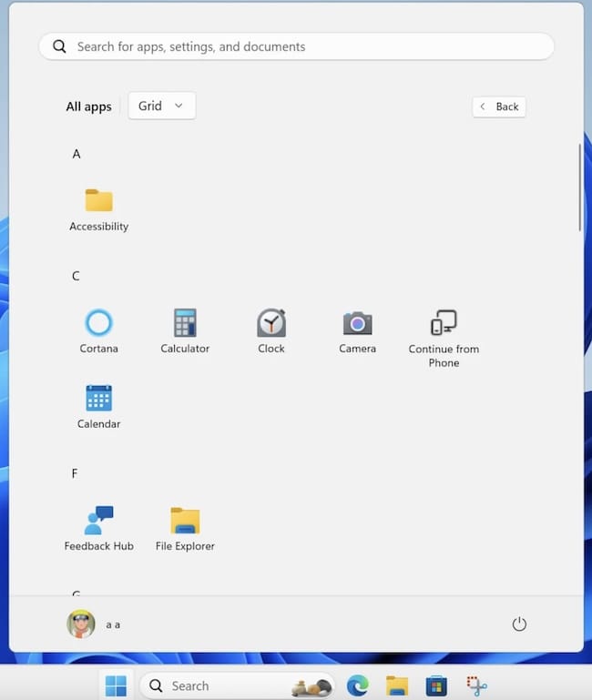Click the "a a" user name
592x700 pixels.
[113, 625]
